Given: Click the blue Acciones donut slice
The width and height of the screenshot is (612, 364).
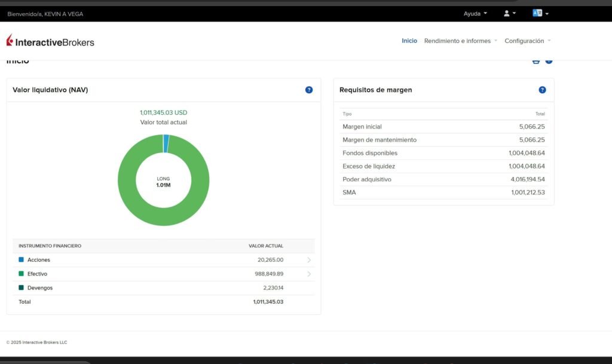Looking at the screenshot, I should (x=166, y=143).
